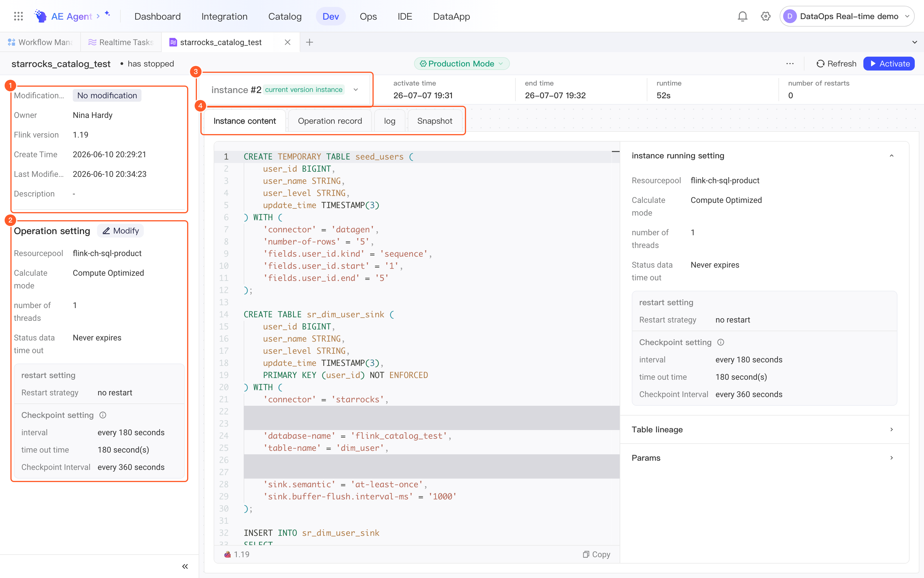
Task: Open the more options ellipsis menu
Action: click(x=790, y=64)
